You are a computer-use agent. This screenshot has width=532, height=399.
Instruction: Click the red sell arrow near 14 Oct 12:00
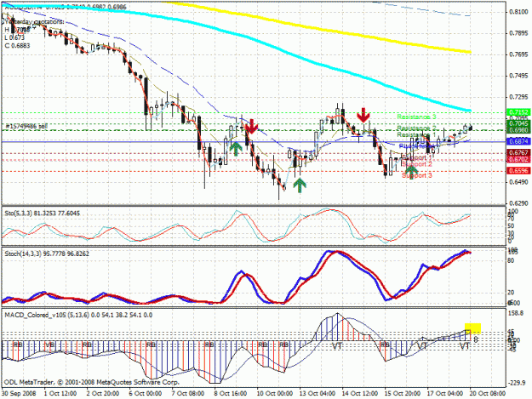[x=363, y=115]
